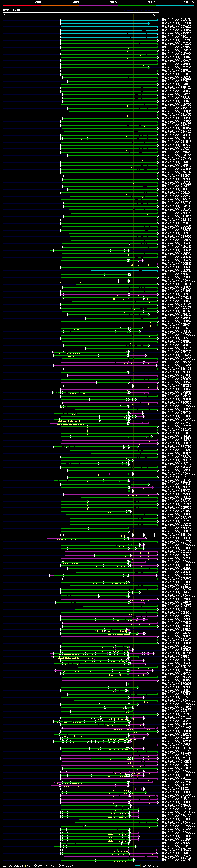Open hit UniRef100_Q03250
Screen dimensions: 197x868
(177, 20)
